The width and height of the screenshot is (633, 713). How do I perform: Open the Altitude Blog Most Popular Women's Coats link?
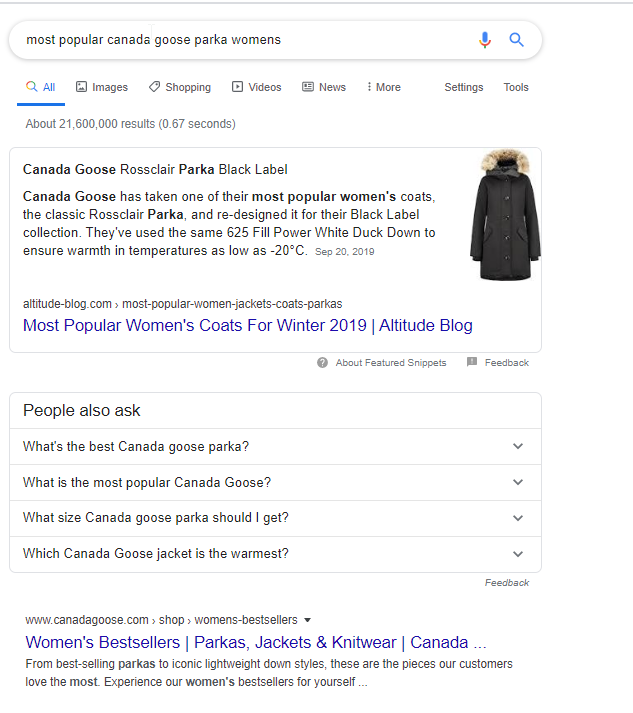248,326
